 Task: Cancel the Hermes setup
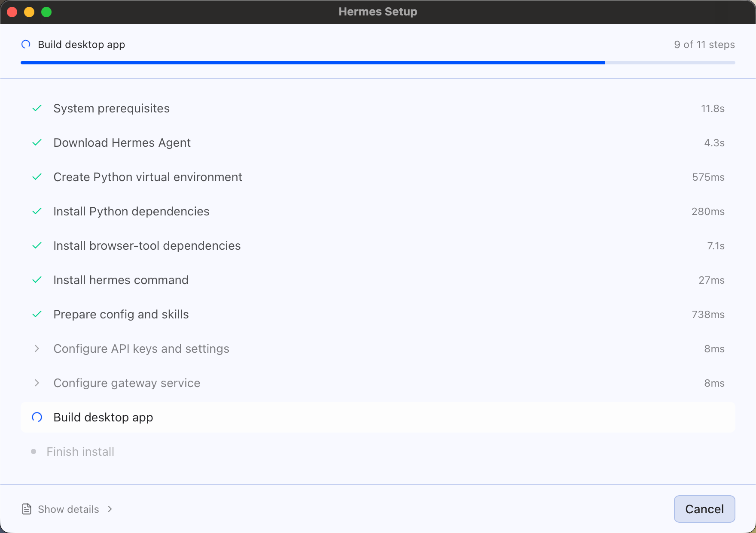pyautogui.click(x=704, y=509)
